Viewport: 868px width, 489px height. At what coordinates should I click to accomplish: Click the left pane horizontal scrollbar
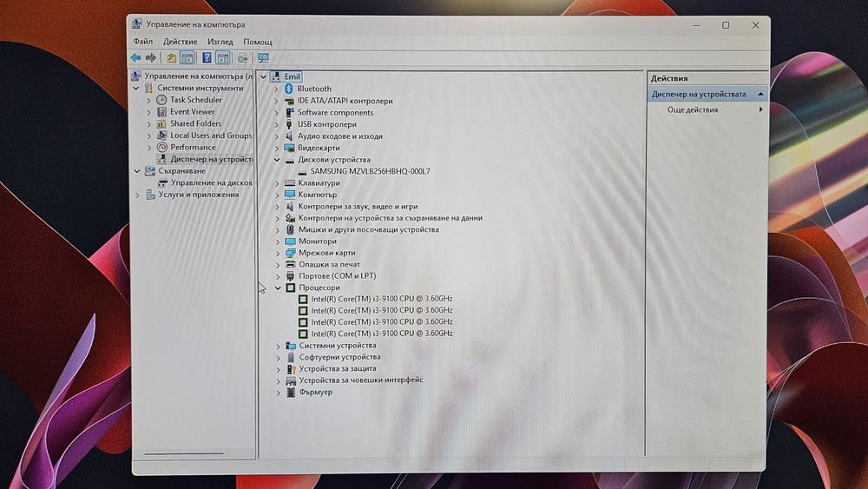(x=184, y=453)
